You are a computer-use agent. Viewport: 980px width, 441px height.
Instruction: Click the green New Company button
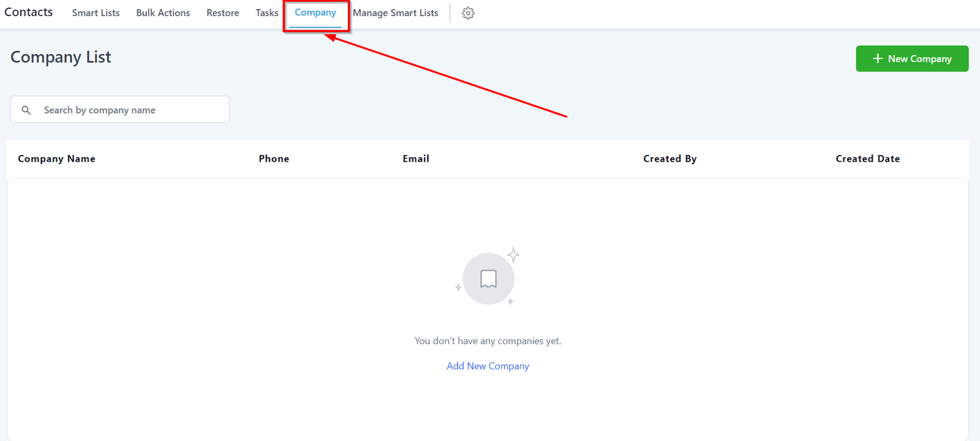click(x=912, y=59)
